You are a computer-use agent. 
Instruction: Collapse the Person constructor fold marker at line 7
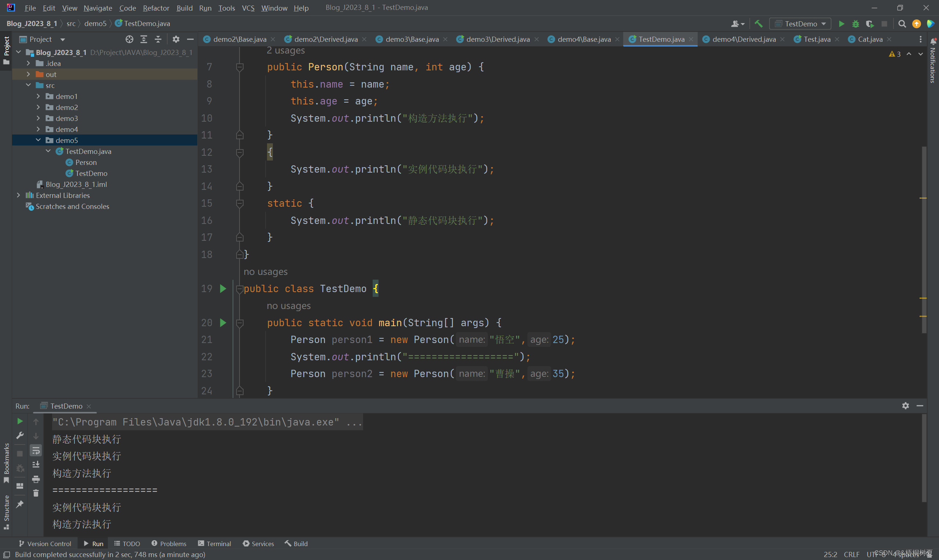coord(240,67)
